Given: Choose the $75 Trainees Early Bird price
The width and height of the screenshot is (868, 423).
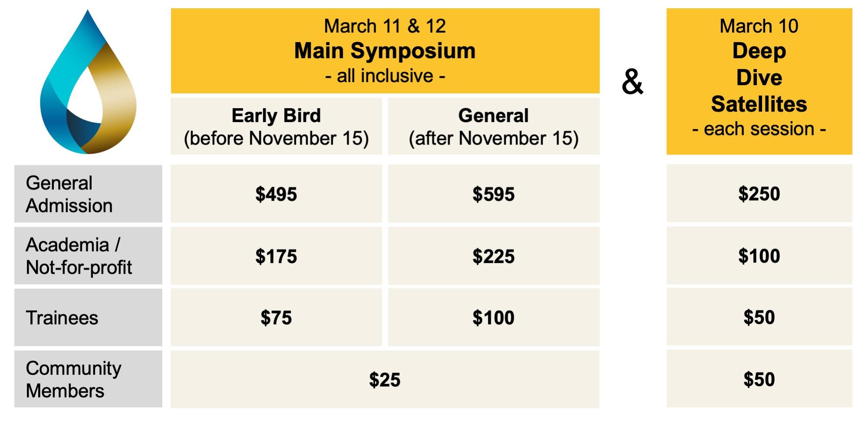Looking at the screenshot, I should 276,317.
